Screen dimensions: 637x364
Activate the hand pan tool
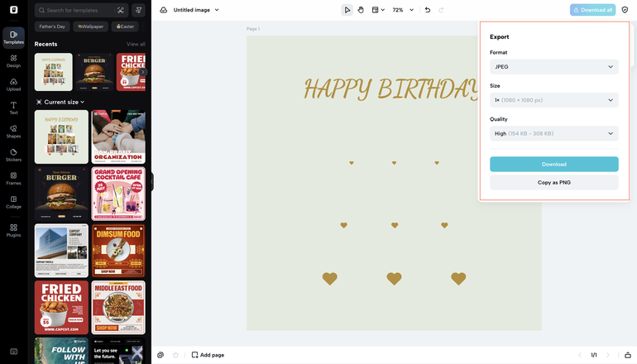click(x=361, y=10)
